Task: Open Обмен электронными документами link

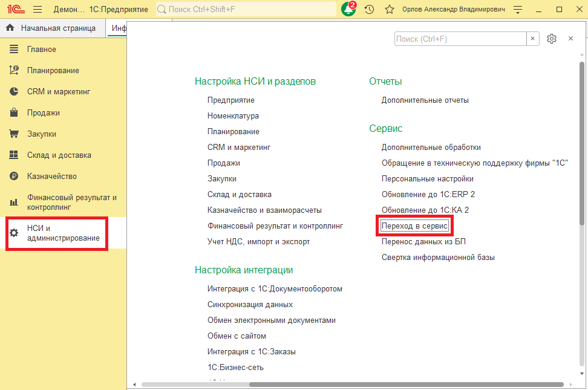Action: 272,320
